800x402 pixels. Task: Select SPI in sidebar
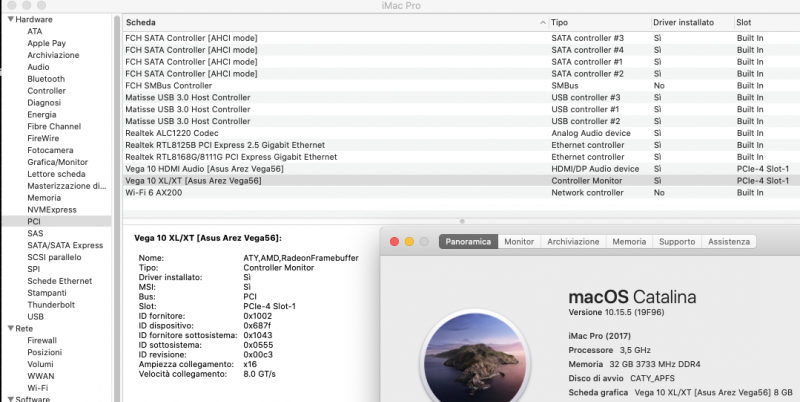[x=33, y=269]
